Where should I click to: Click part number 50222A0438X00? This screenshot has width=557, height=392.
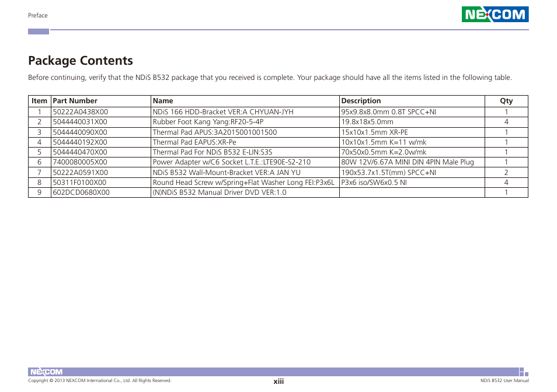coord(81,112)
